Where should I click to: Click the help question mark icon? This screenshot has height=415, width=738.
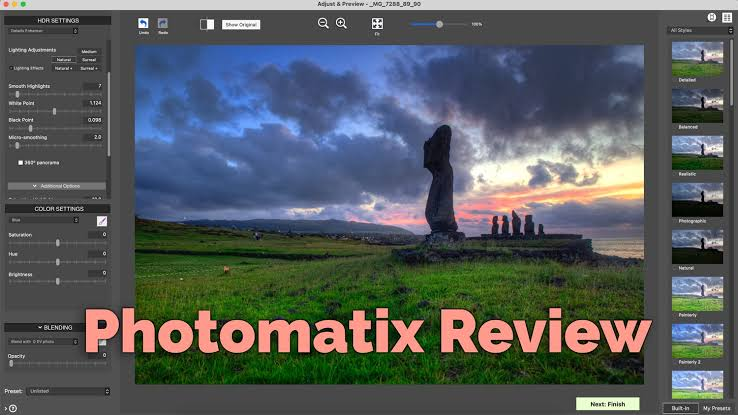(13, 408)
